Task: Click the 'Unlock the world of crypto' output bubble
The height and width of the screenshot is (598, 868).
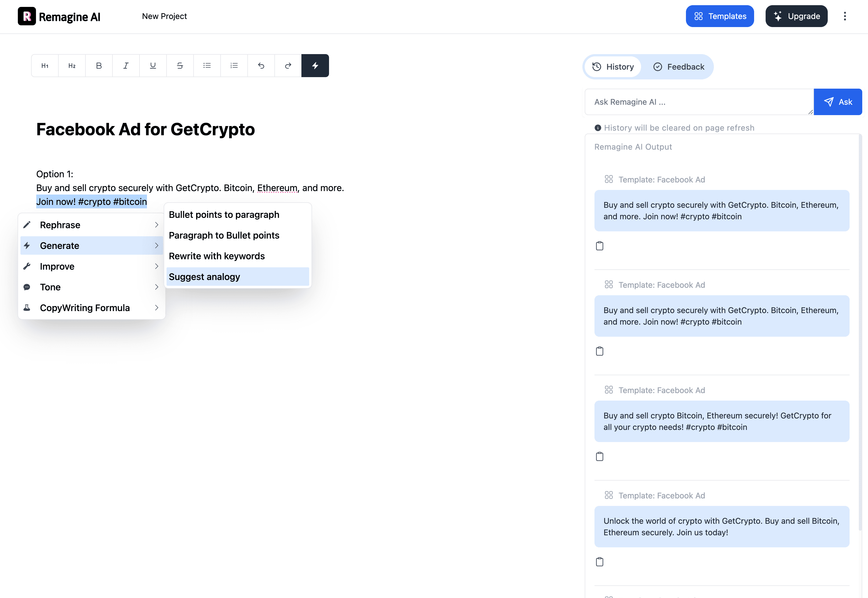Action: point(722,526)
